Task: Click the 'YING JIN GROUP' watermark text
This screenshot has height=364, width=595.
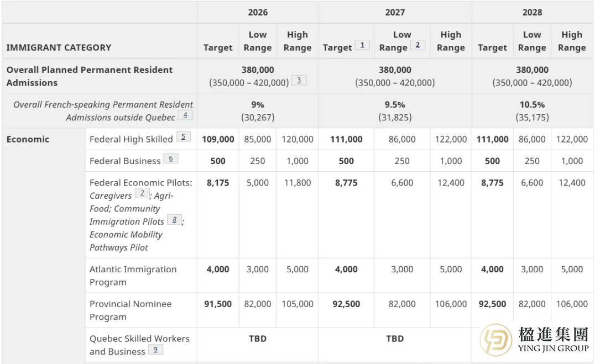Action: (553, 348)
